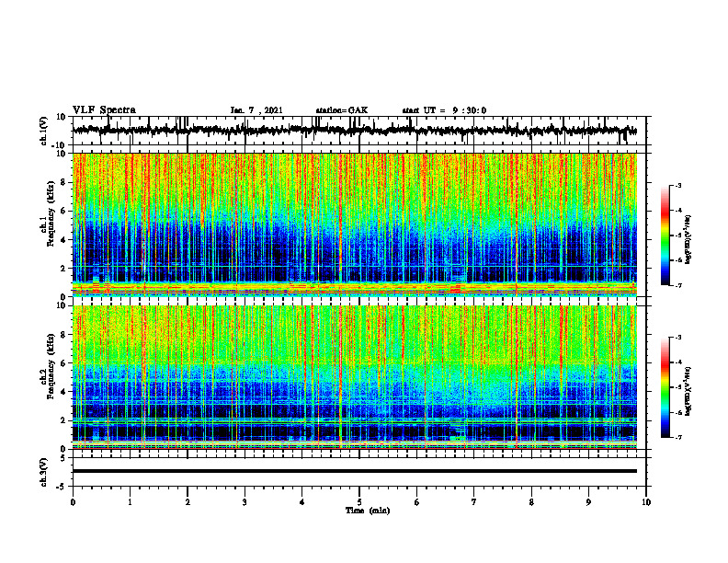The width and height of the screenshot is (728, 563).
Task: Click the time axis tick label "9"
Action: (588, 501)
